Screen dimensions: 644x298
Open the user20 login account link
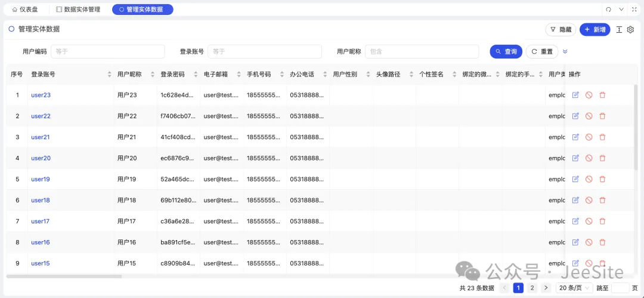point(41,158)
